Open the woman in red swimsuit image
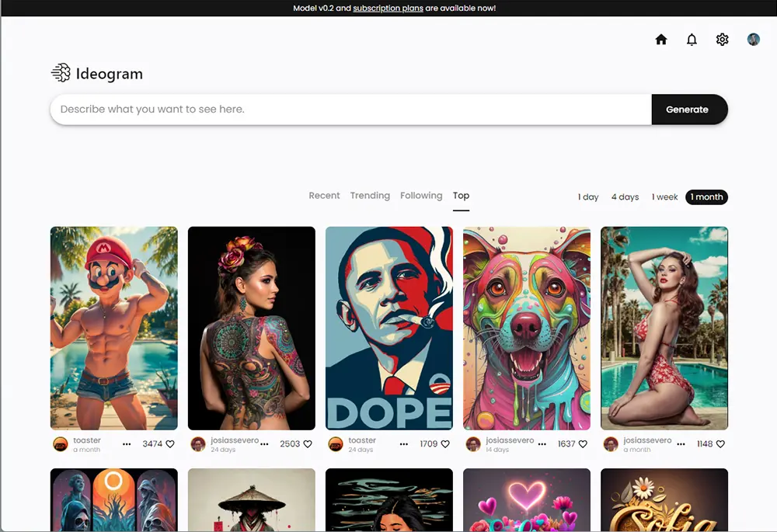The image size is (777, 532). 664,328
